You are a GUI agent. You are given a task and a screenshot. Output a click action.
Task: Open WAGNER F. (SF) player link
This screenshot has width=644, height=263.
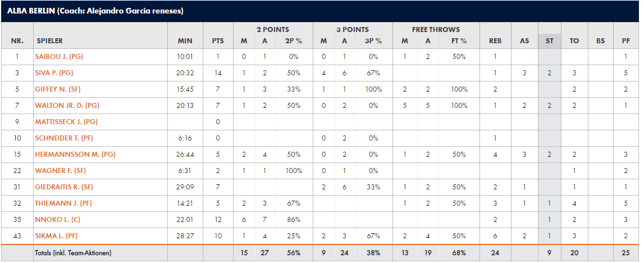pos(61,170)
